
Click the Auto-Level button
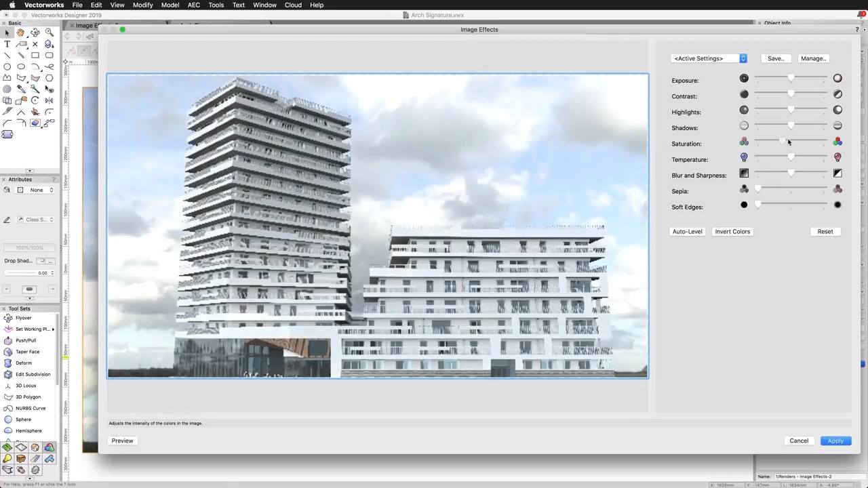pyautogui.click(x=687, y=231)
